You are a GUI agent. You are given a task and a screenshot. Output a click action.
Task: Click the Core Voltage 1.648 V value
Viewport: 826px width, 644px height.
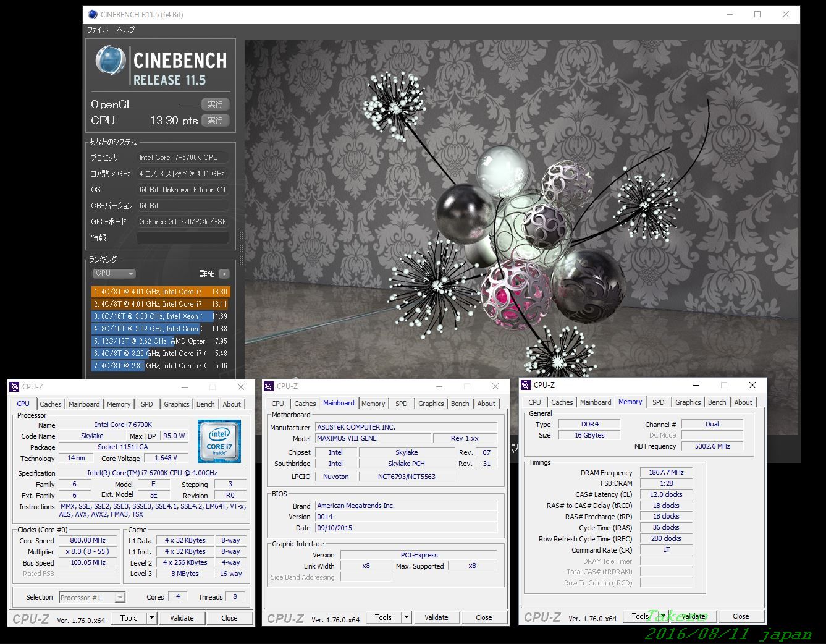[x=166, y=458]
